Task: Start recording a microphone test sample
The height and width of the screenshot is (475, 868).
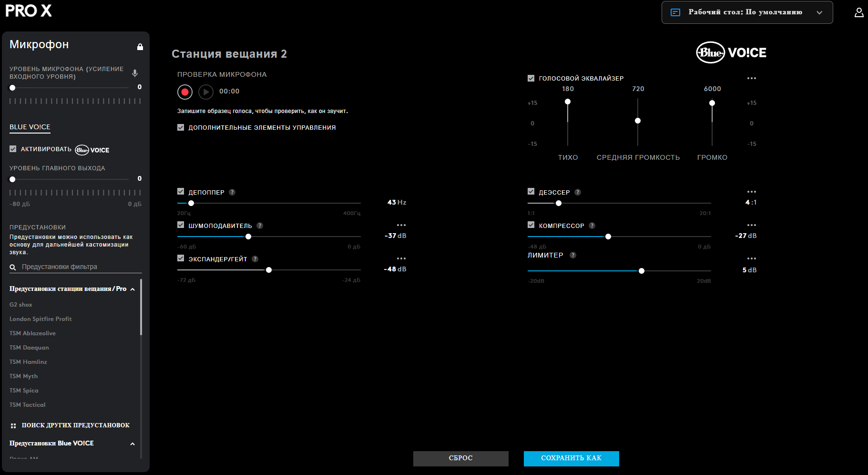Action: tap(185, 92)
